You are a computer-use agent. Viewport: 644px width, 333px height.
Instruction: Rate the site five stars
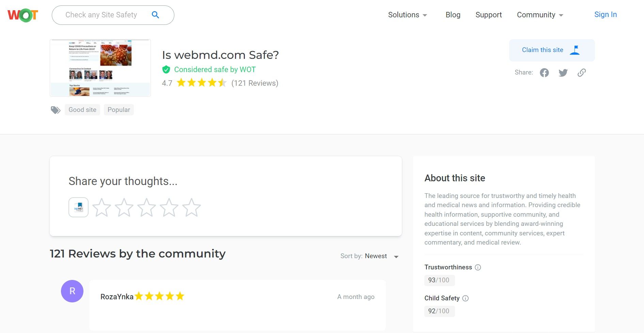point(191,207)
